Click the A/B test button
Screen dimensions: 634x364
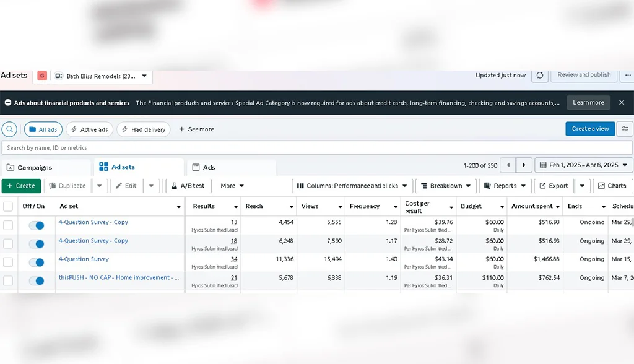coord(189,186)
